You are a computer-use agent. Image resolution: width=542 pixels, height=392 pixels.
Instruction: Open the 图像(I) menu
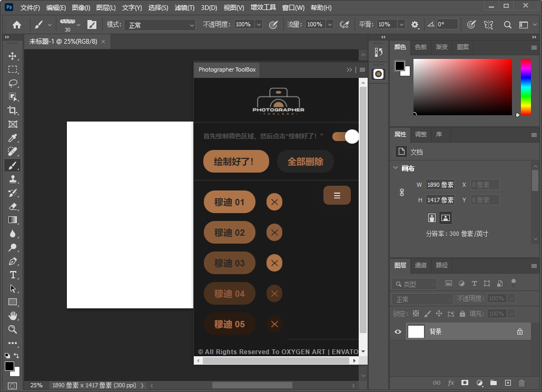(81, 7)
